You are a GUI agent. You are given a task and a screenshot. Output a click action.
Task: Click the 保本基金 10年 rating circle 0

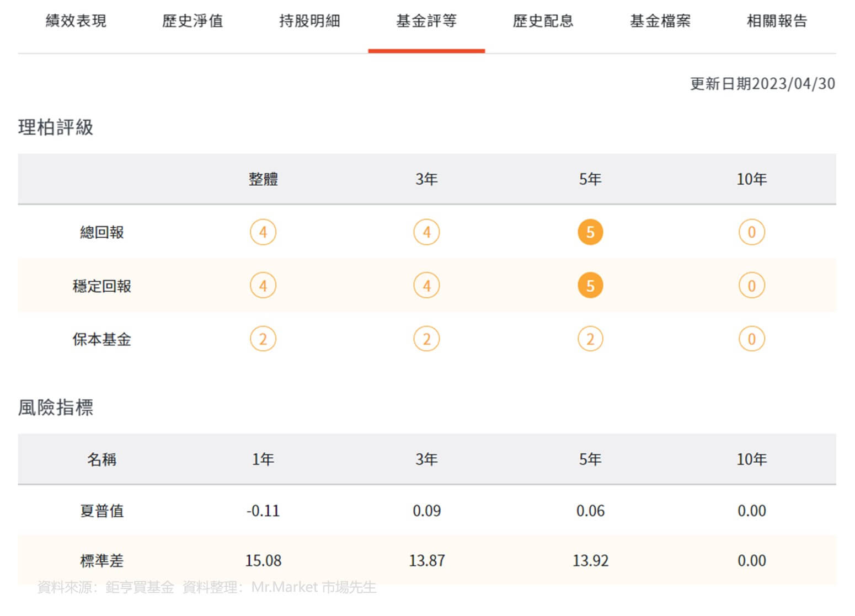[752, 339]
